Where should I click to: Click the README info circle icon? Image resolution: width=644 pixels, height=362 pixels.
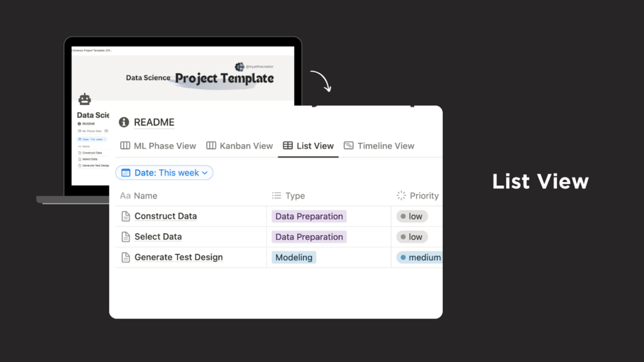(x=124, y=122)
